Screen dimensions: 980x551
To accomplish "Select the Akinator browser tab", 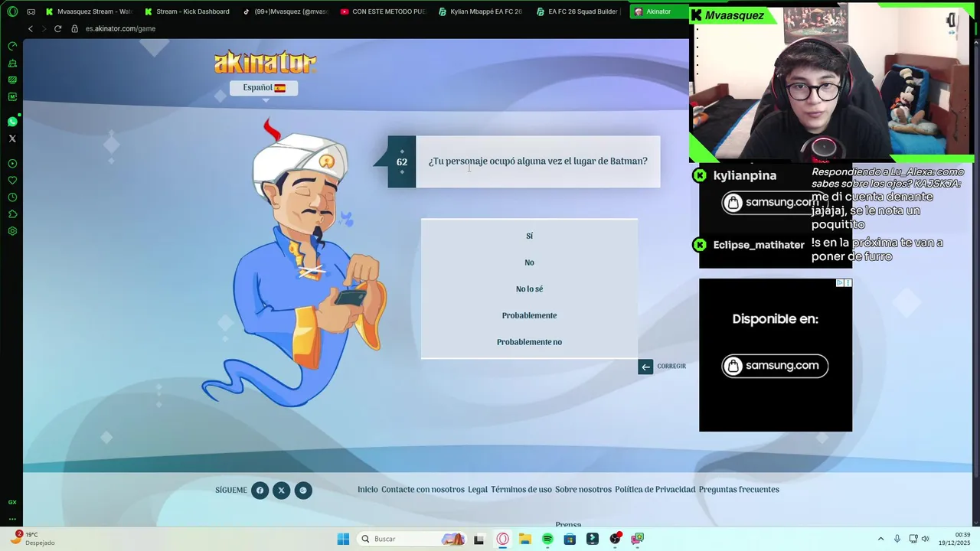I will (658, 11).
